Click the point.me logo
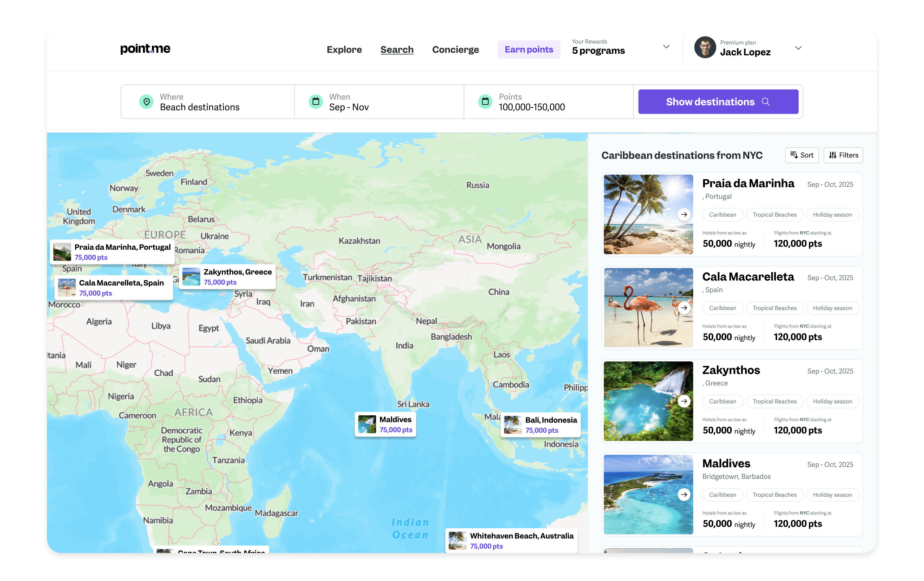Viewport: 924px width, 581px height. [x=145, y=49]
